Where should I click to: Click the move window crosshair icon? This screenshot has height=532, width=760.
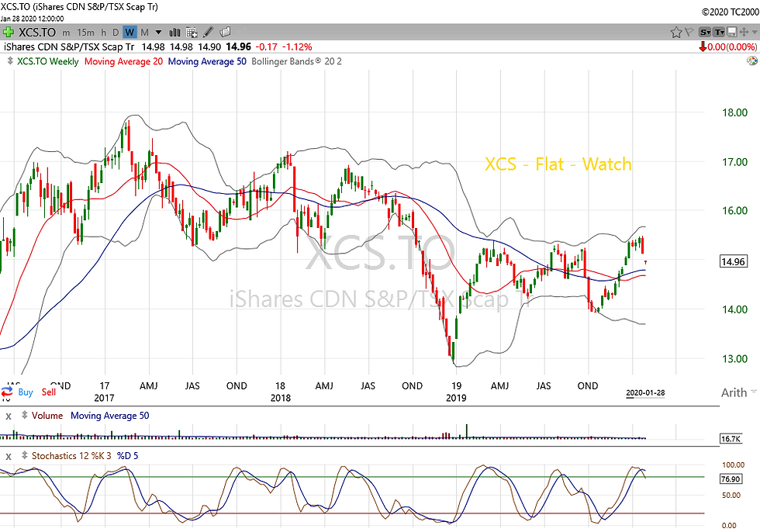point(744,33)
